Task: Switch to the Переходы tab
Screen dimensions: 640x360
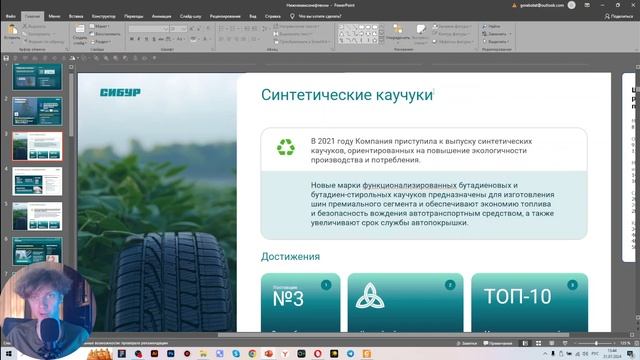Action: pyautogui.click(x=133, y=16)
